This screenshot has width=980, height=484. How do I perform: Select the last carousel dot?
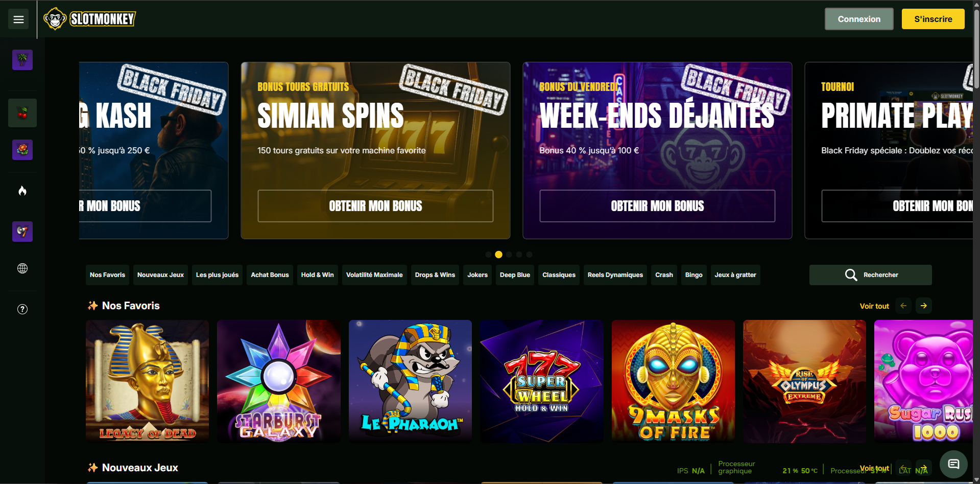click(x=529, y=255)
